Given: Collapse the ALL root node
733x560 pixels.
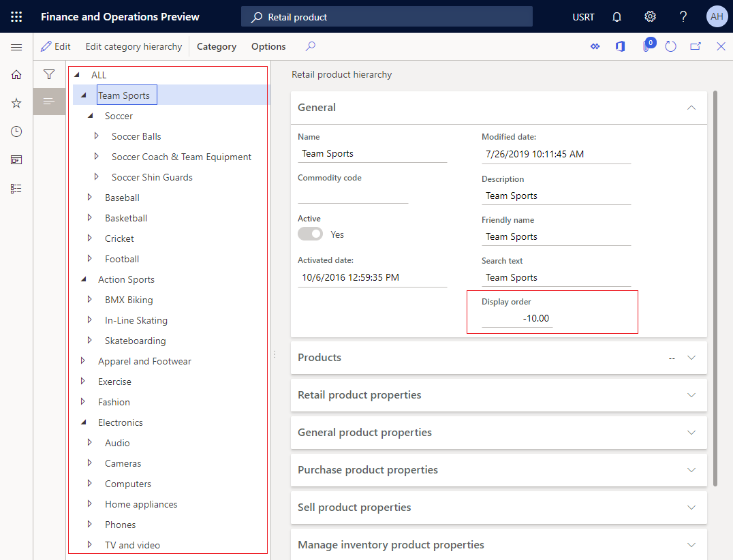Looking at the screenshot, I should pos(77,75).
